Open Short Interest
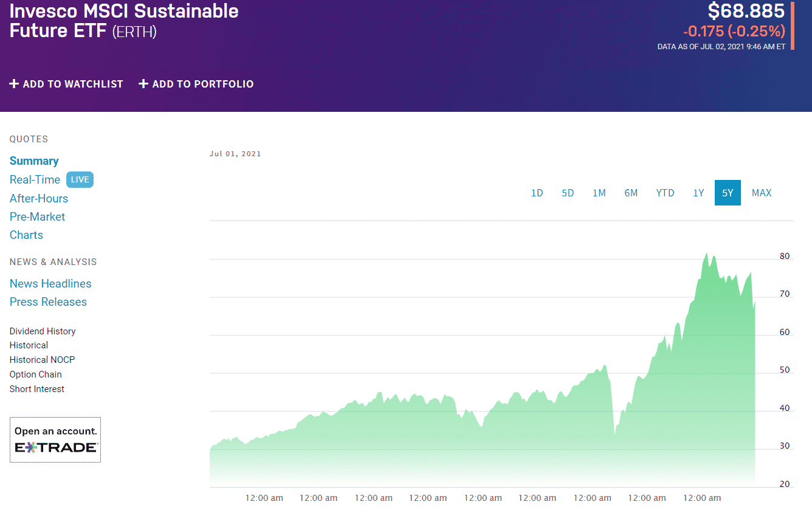Image resolution: width=812 pixels, height=524 pixels. click(36, 389)
